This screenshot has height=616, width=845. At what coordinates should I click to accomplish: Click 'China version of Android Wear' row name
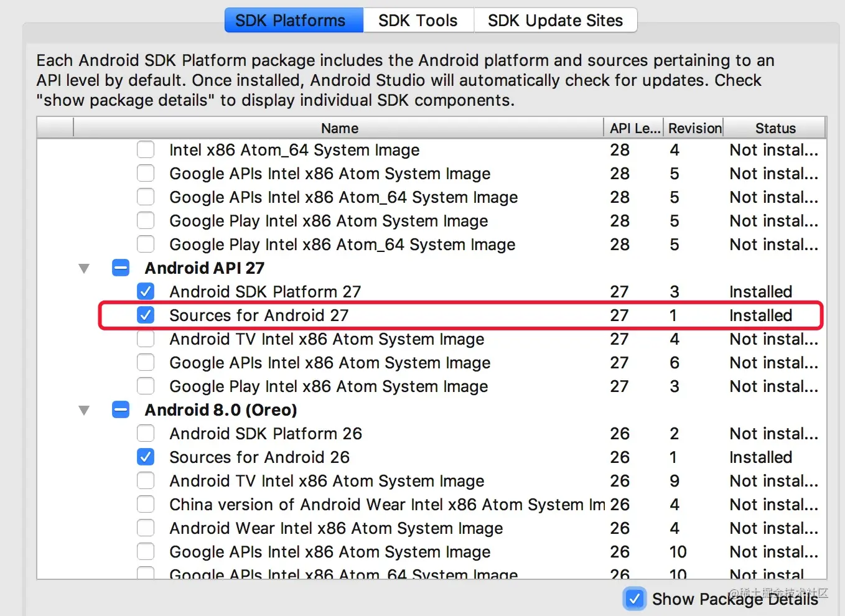[387, 505]
